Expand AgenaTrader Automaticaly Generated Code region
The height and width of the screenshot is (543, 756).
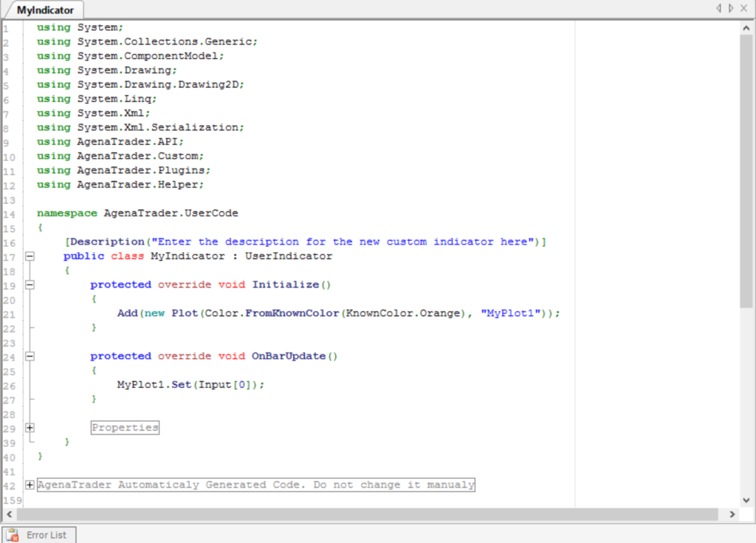pos(30,485)
